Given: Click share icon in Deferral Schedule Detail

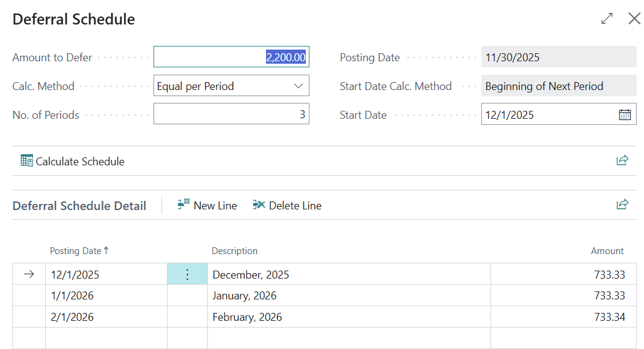Looking at the screenshot, I should click(x=622, y=205).
